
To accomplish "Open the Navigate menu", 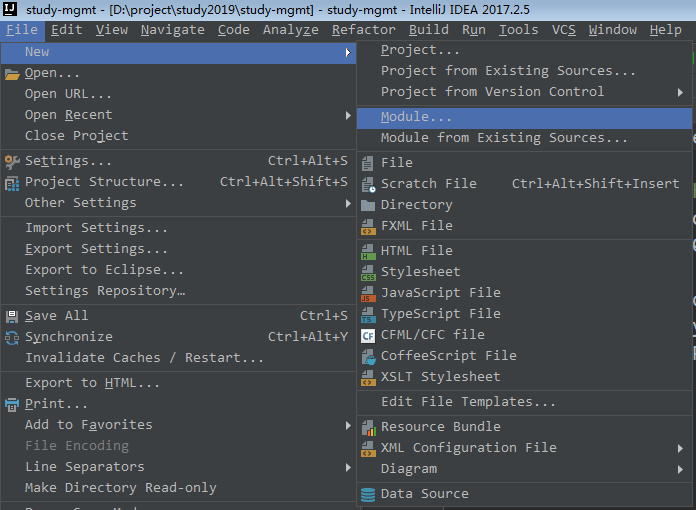I will [x=173, y=30].
